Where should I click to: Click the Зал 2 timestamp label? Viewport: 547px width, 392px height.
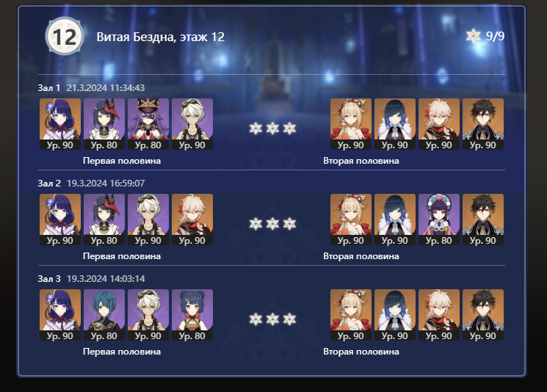[106, 183]
